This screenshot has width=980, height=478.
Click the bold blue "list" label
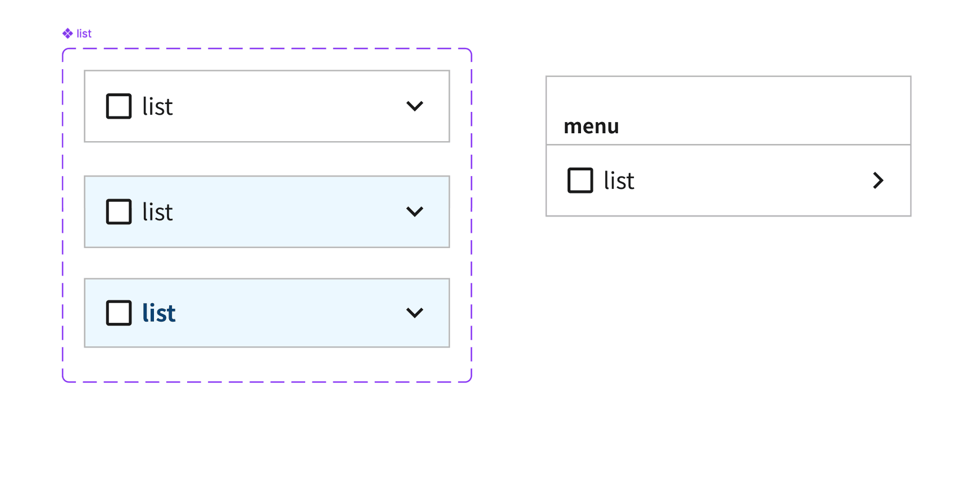point(158,313)
